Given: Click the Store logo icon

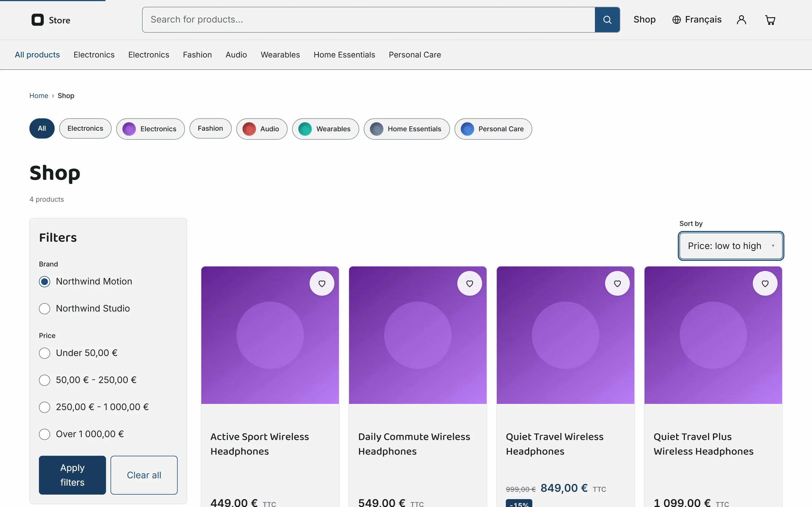Looking at the screenshot, I should [x=37, y=20].
